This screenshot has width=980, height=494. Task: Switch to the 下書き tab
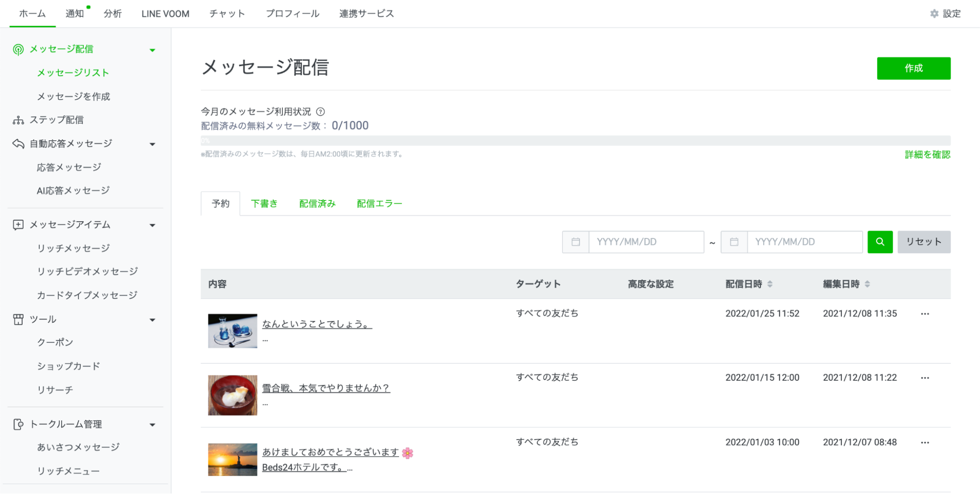(x=264, y=204)
